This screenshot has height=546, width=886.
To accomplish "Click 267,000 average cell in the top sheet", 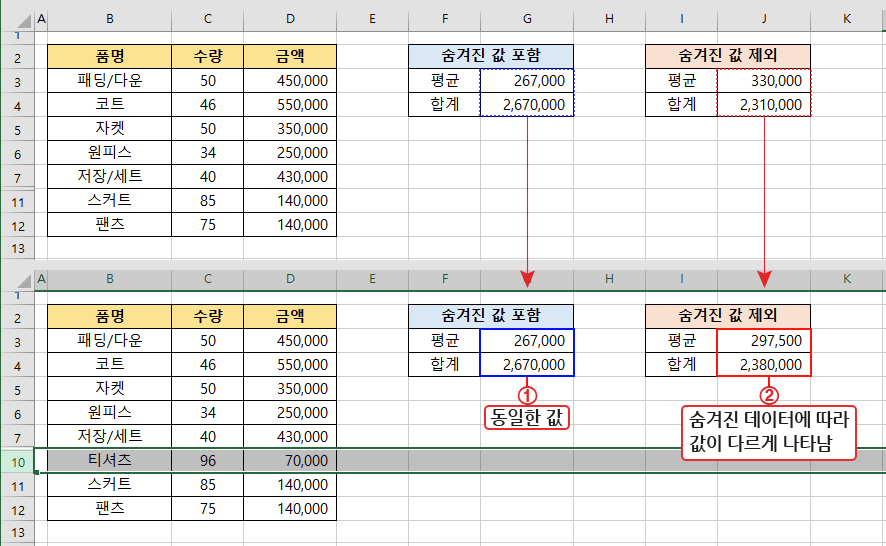I will pyautogui.click(x=527, y=81).
